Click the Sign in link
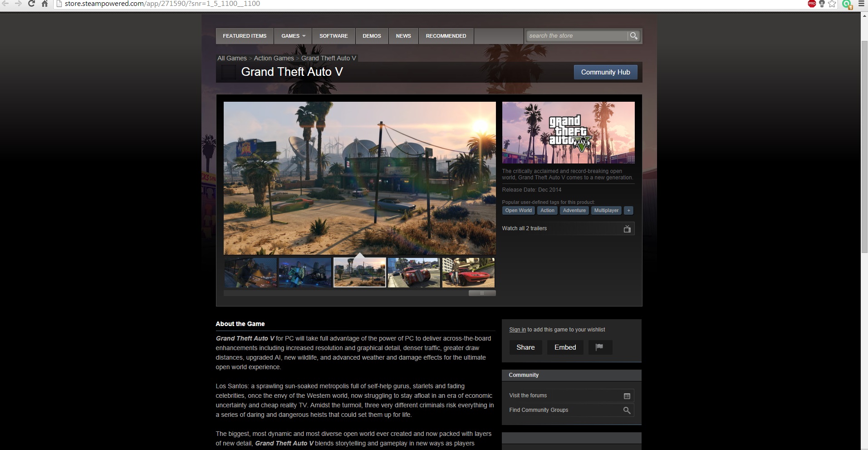The width and height of the screenshot is (868, 450). pyautogui.click(x=517, y=330)
